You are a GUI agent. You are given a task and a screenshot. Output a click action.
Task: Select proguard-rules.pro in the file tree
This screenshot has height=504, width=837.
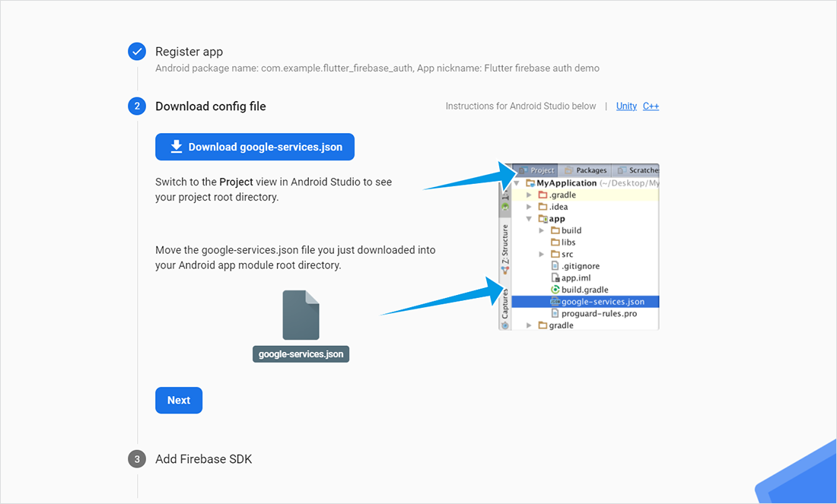click(x=599, y=313)
